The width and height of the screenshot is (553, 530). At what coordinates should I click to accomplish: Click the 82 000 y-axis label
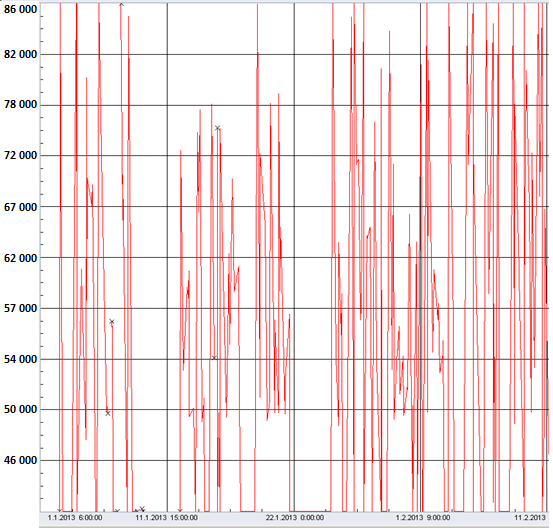point(20,54)
